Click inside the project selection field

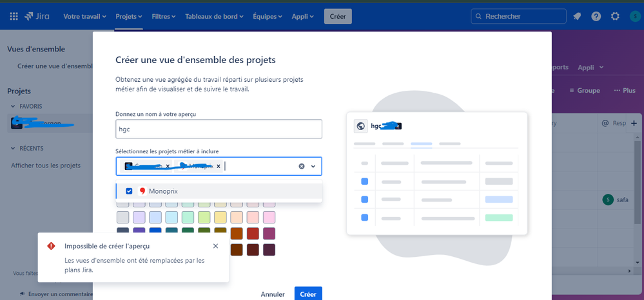pyautogui.click(x=219, y=166)
